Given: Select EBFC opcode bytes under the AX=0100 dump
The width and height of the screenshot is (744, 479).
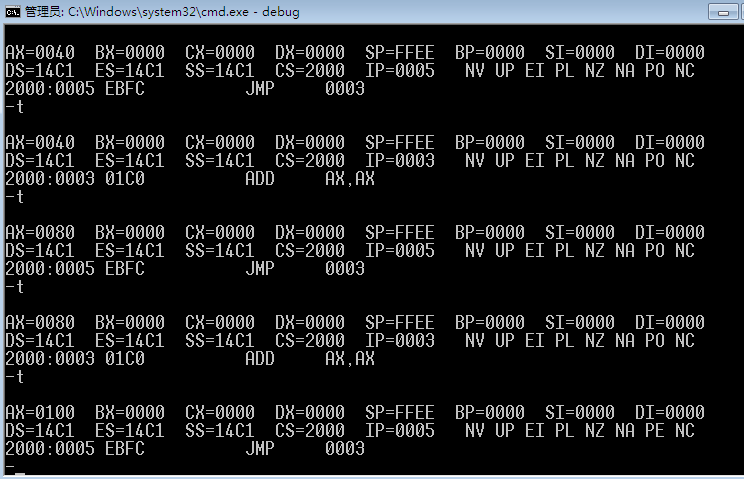Looking at the screenshot, I should click(x=125, y=448).
